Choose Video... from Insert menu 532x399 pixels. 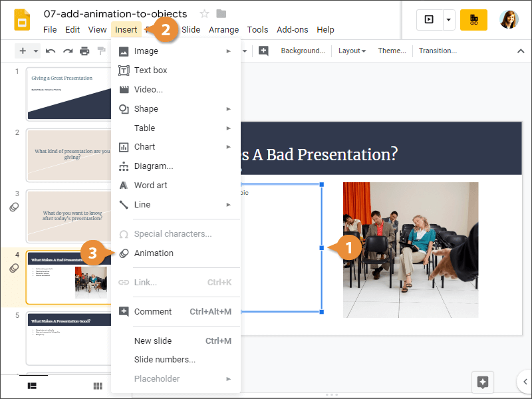pyautogui.click(x=176, y=90)
